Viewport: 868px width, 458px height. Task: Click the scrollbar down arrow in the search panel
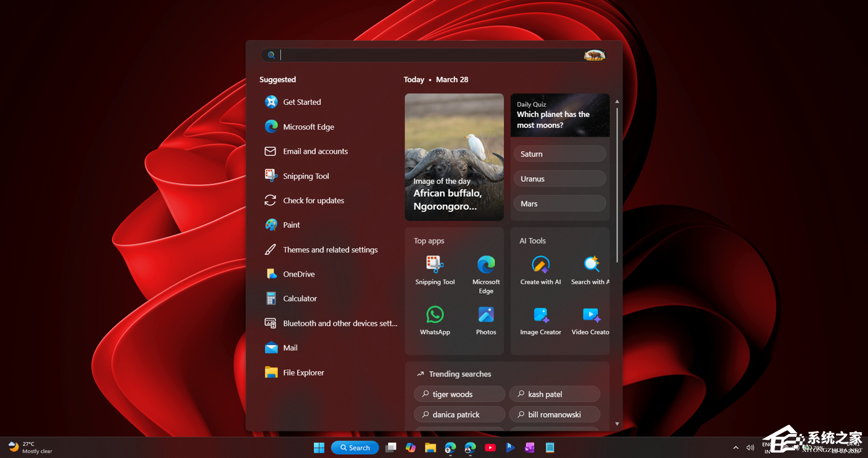pyautogui.click(x=617, y=424)
